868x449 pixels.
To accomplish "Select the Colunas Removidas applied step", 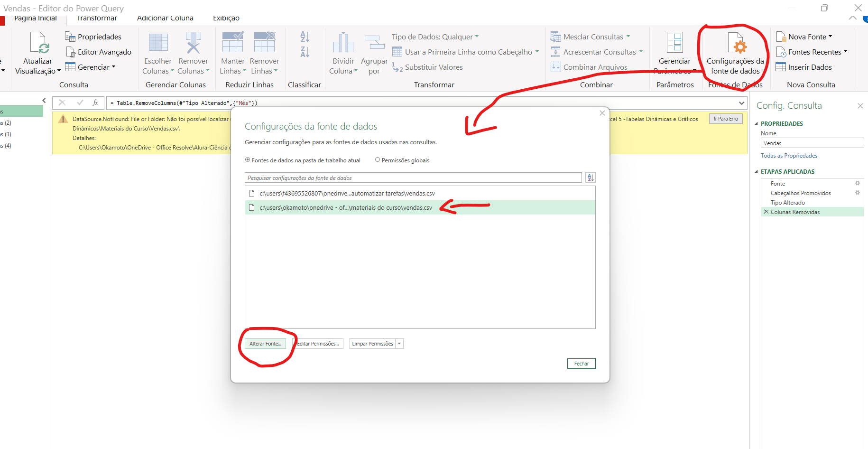I will click(812, 212).
